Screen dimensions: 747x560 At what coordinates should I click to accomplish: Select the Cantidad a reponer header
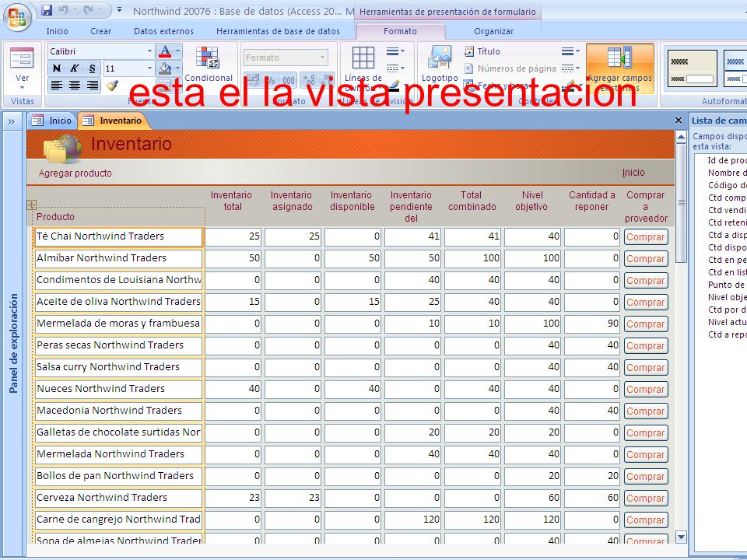tap(591, 201)
